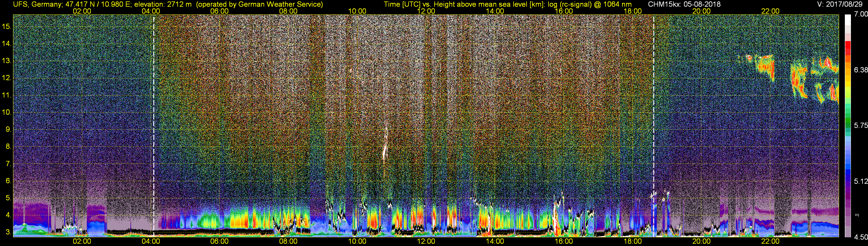Click '04:00' on the top time axis
The image size is (868, 246).
151,11
